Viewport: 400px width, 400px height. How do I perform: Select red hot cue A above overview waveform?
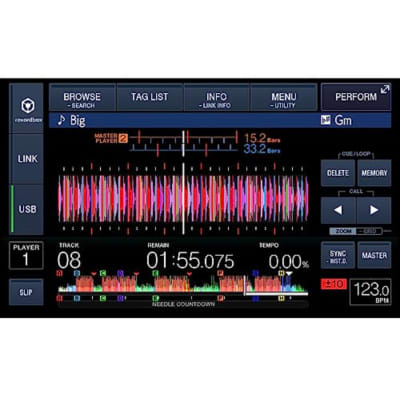(60, 273)
